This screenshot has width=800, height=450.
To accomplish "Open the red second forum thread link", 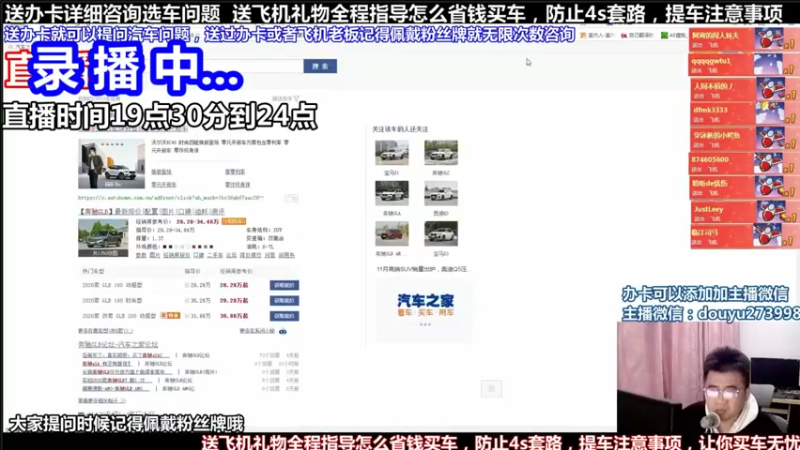I will [x=107, y=364].
